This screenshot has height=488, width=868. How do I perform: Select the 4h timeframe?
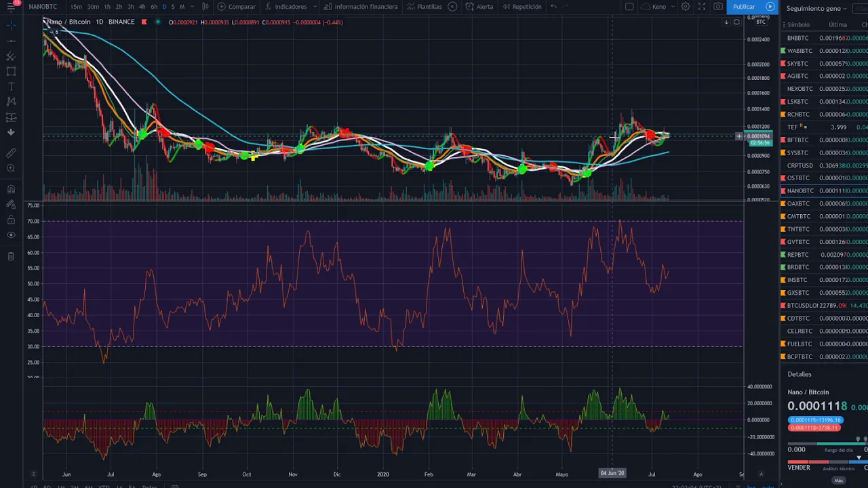click(142, 7)
